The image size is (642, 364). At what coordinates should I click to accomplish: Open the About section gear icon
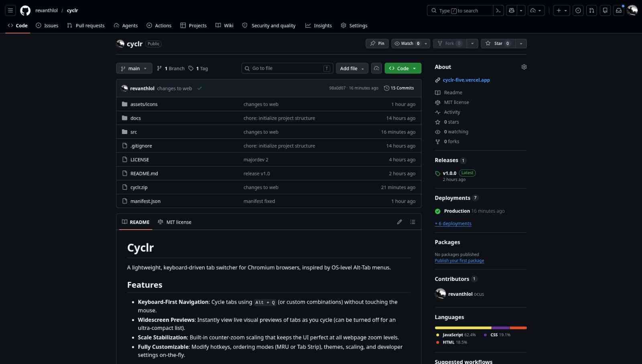point(524,67)
